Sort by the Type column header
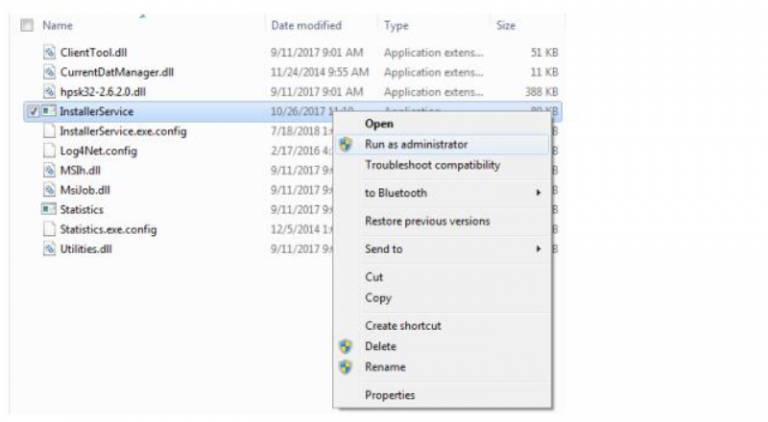The image size is (768, 422). [x=396, y=25]
